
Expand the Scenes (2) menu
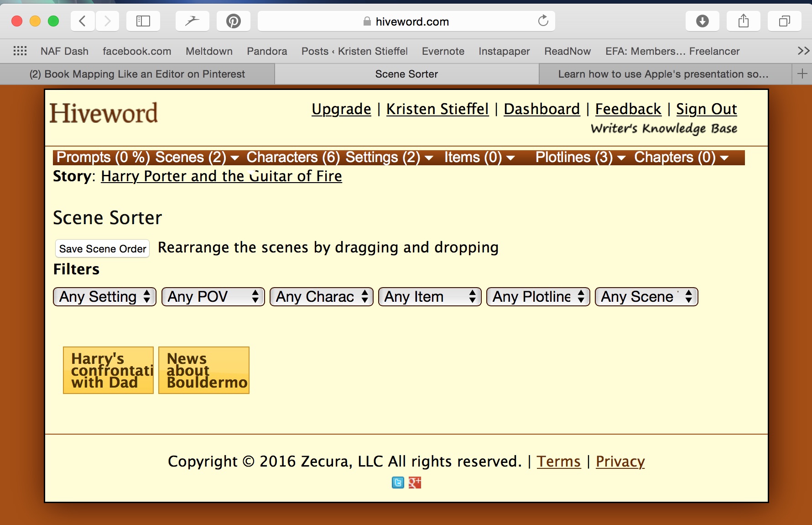coord(197,157)
